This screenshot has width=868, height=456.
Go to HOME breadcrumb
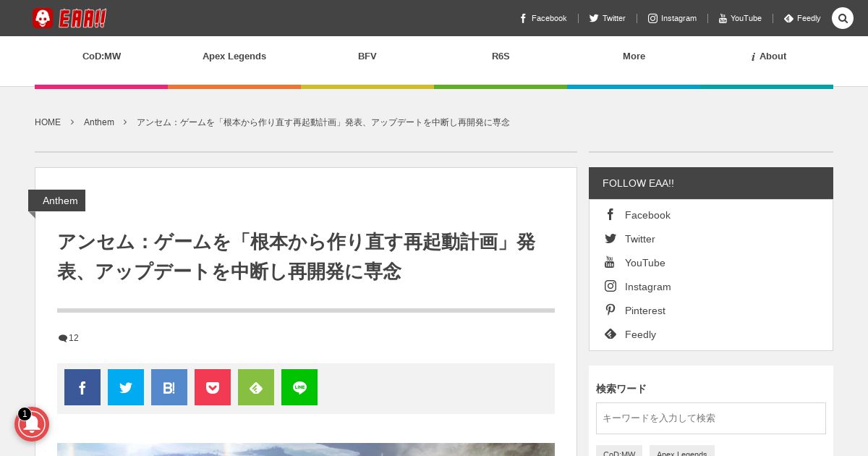click(x=48, y=122)
